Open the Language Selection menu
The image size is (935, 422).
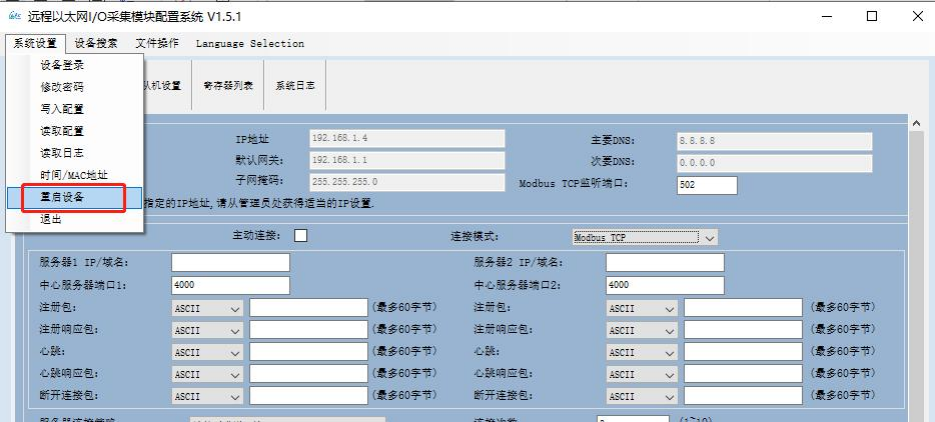click(250, 44)
